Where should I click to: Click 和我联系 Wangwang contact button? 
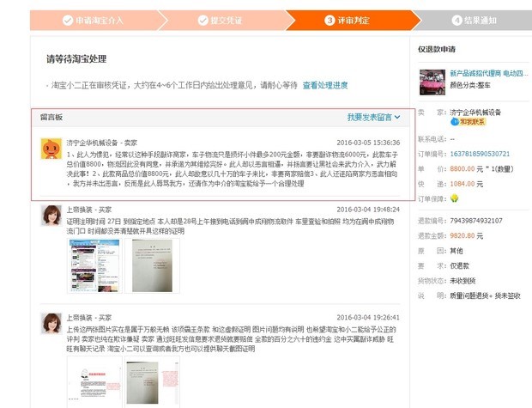469,122
